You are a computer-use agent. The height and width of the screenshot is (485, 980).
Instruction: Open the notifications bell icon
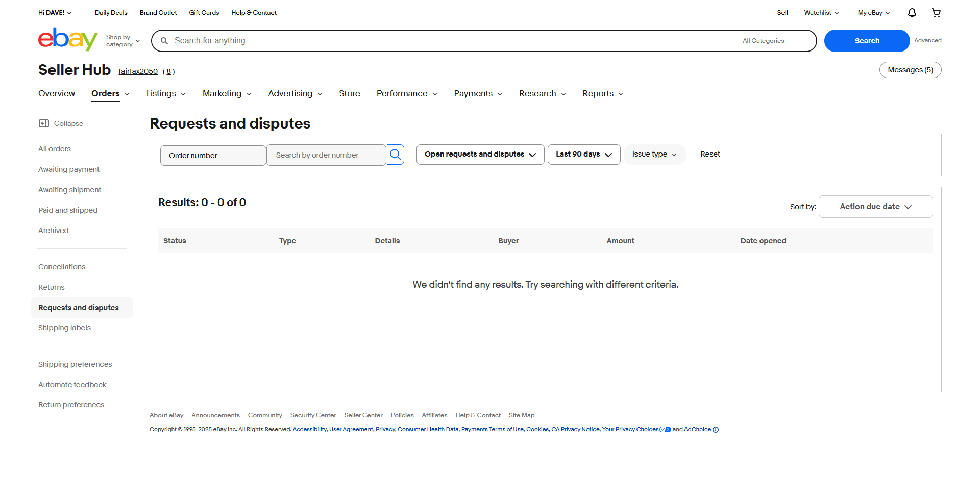point(912,13)
